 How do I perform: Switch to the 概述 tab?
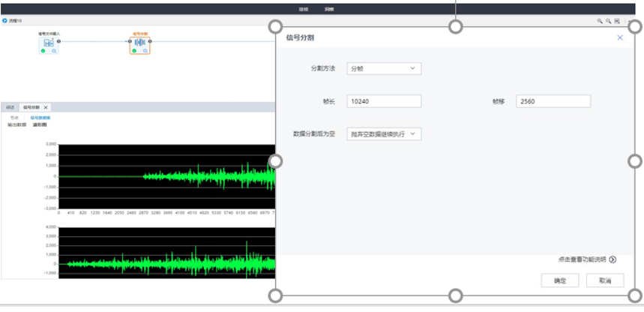point(10,107)
